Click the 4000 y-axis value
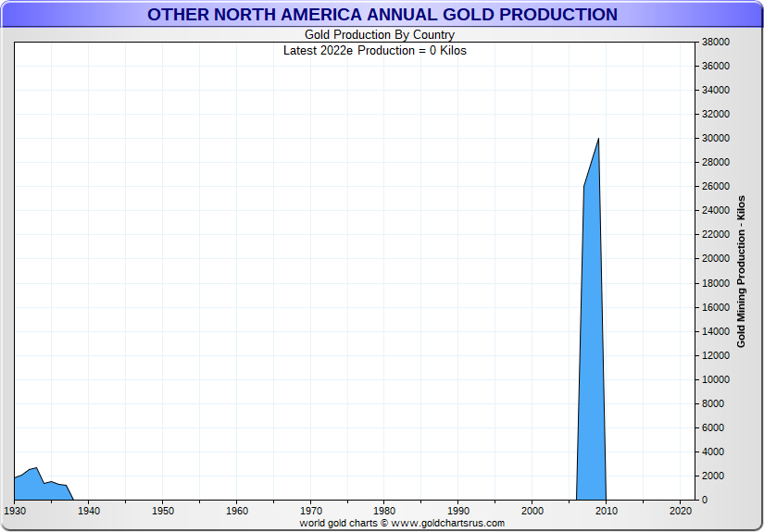Viewport: 764px width, 532px height. 713,452
